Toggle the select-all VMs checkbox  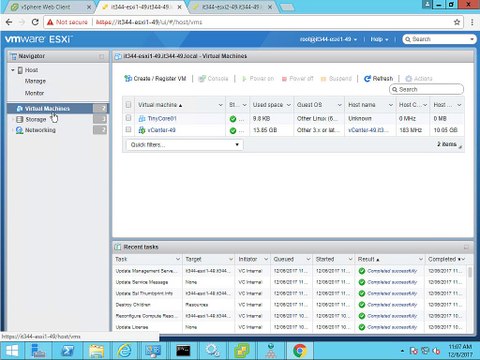(x=128, y=105)
